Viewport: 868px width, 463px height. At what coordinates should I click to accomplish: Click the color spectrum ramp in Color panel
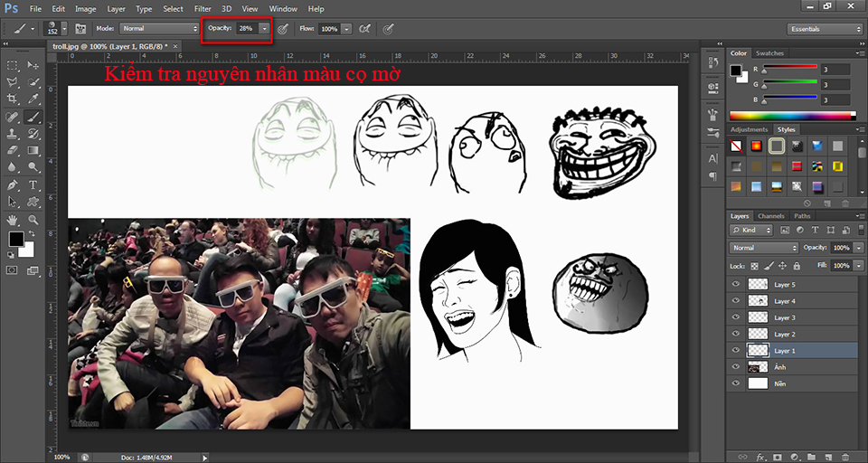tap(793, 116)
